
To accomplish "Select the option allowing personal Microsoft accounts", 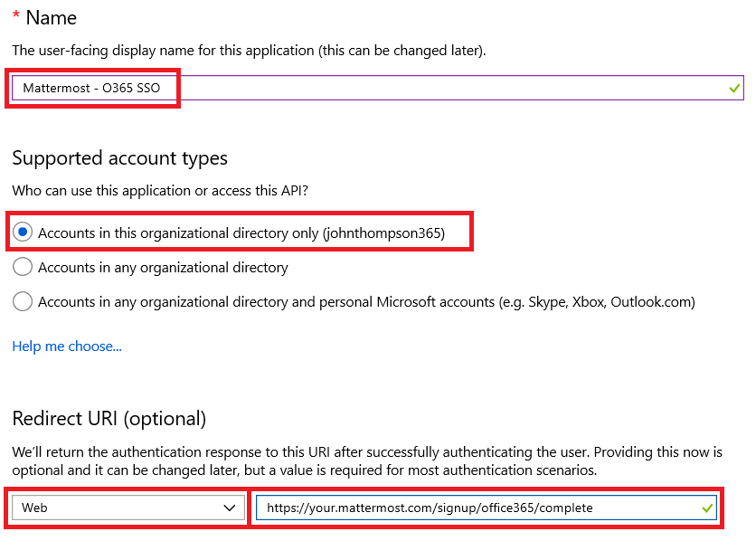I will (x=23, y=302).
